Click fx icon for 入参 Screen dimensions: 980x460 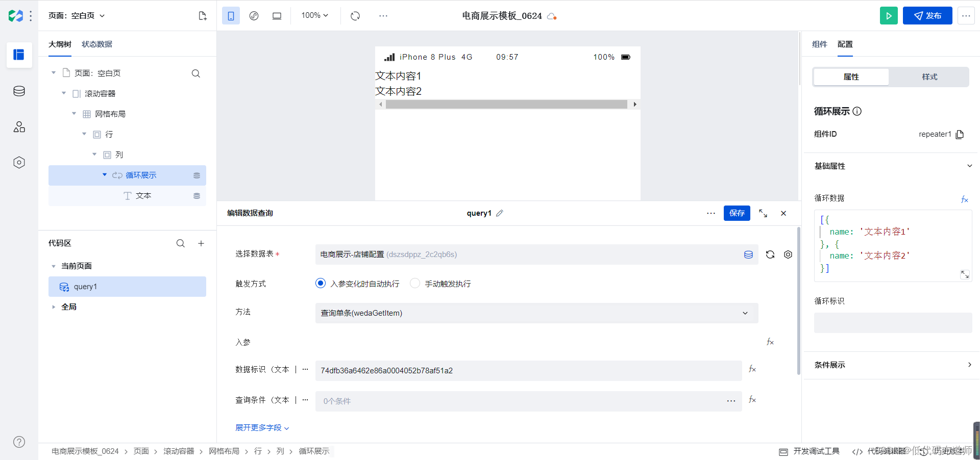(770, 342)
